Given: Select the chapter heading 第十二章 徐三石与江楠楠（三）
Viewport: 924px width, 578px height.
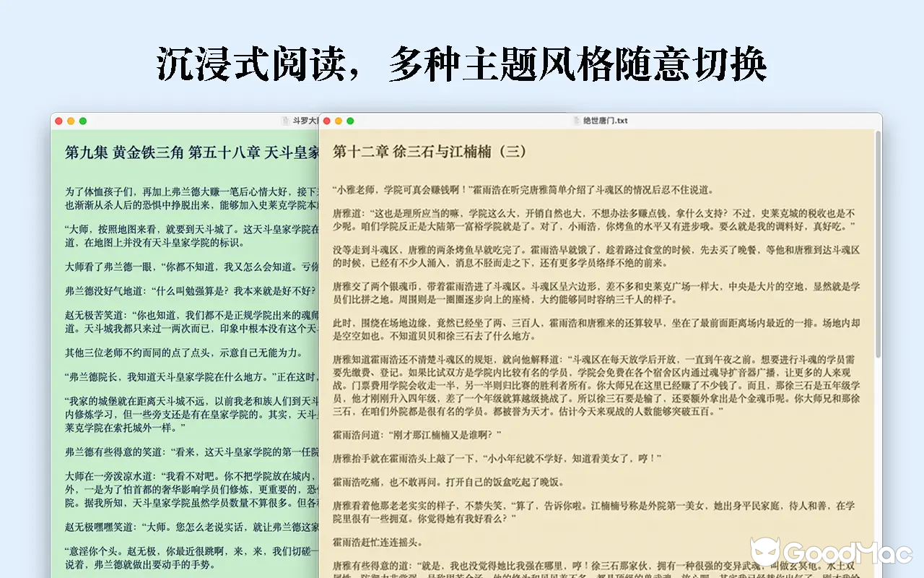Looking at the screenshot, I should click(430, 152).
